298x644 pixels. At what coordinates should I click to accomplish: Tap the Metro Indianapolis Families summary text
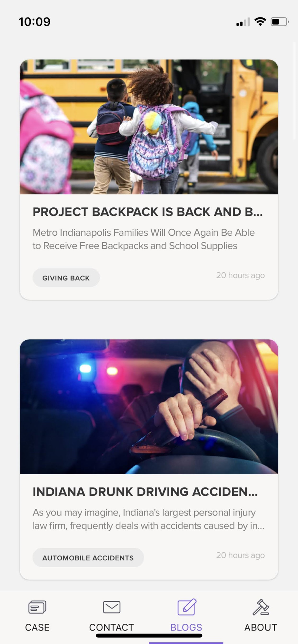click(144, 239)
